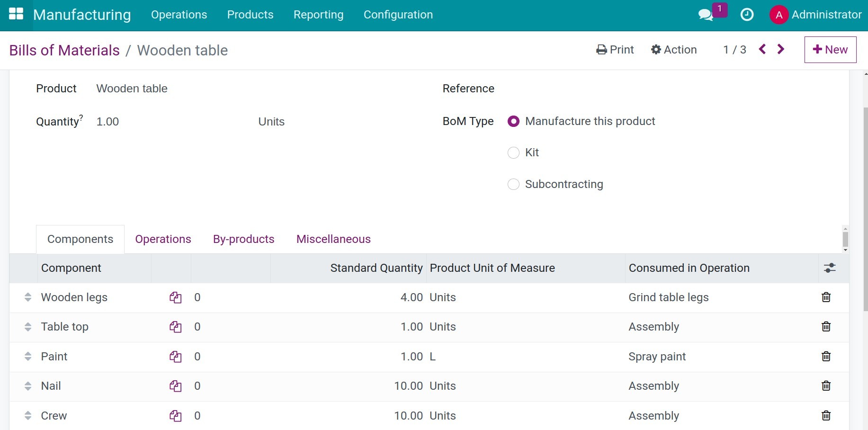Grab the reorder handle for Paint

(28, 357)
